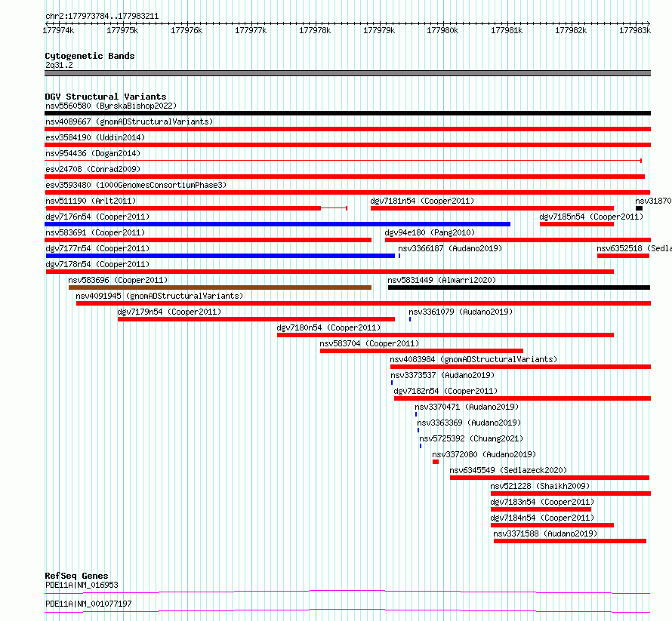
Task: Open nsv3366187 (Audano2019) label
Action: click(x=450, y=248)
